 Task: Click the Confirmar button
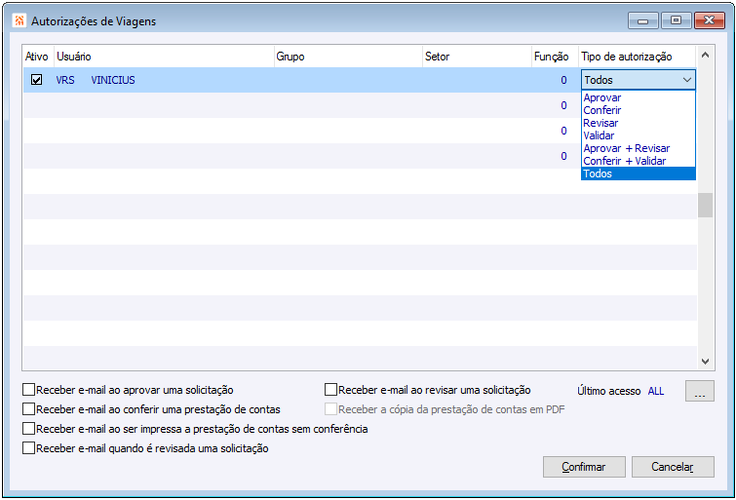click(584, 467)
